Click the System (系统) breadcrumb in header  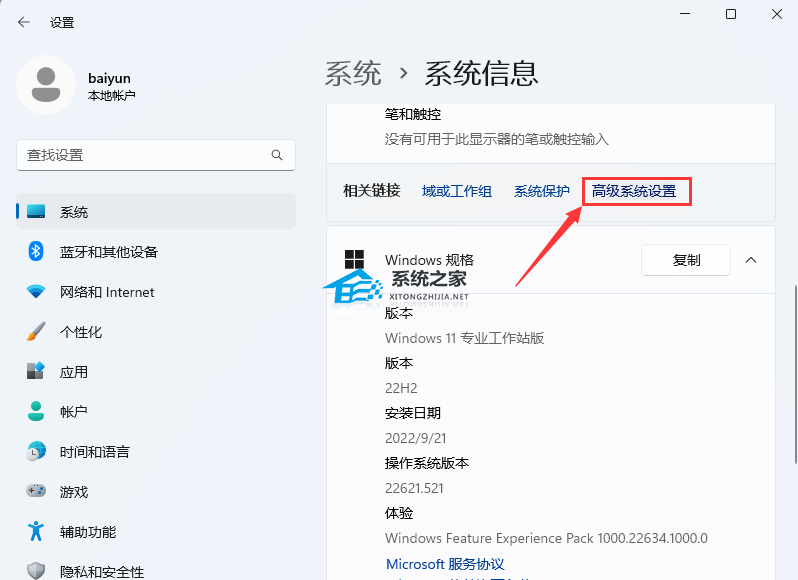pyautogui.click(x=353, y=73)
